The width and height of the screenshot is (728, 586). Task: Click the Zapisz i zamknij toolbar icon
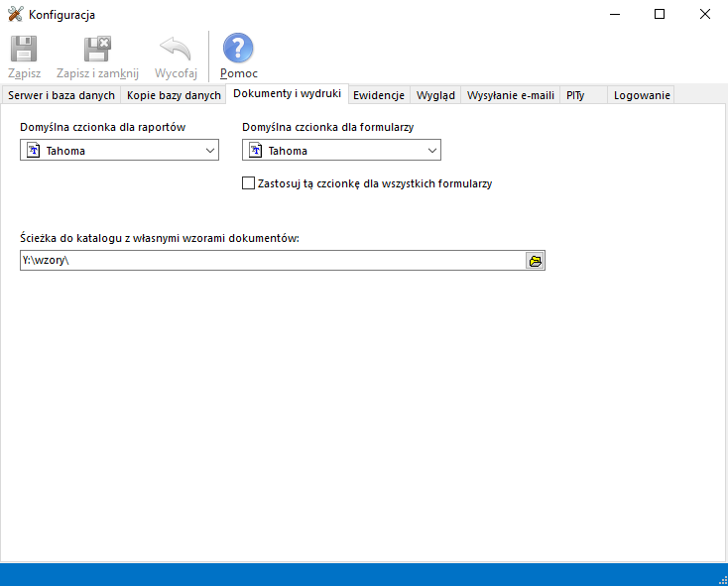pyautogui.click(x=97, y=51)
